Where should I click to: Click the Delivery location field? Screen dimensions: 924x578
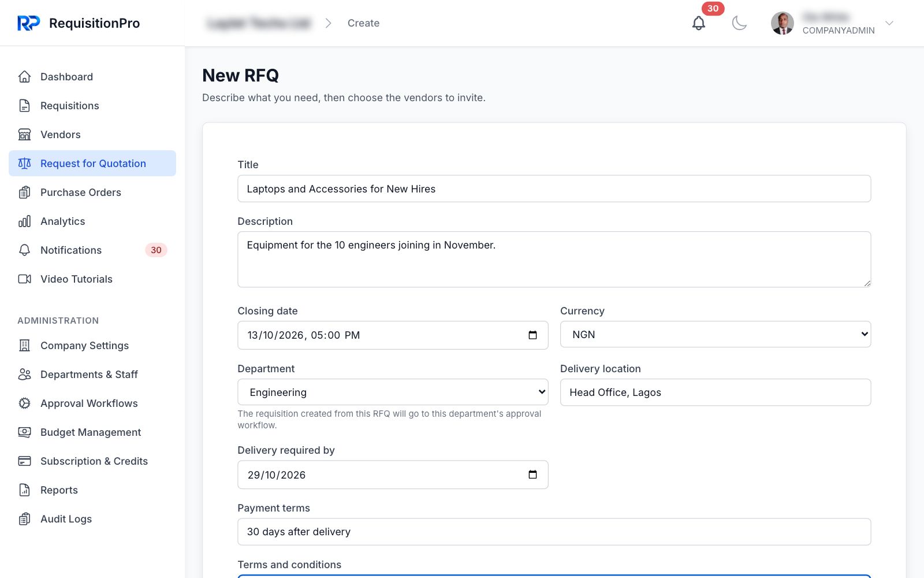pyautogui.click(x=716, y=392)
